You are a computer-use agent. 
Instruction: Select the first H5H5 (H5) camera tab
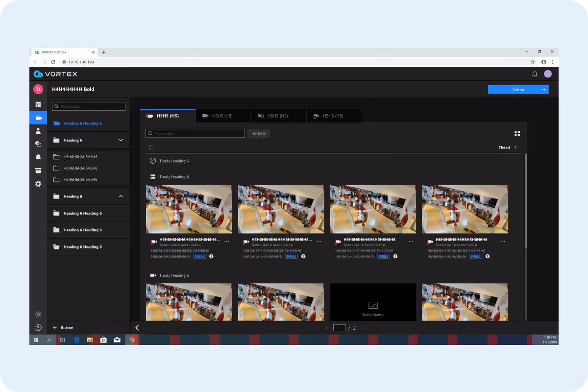point(168,116)
